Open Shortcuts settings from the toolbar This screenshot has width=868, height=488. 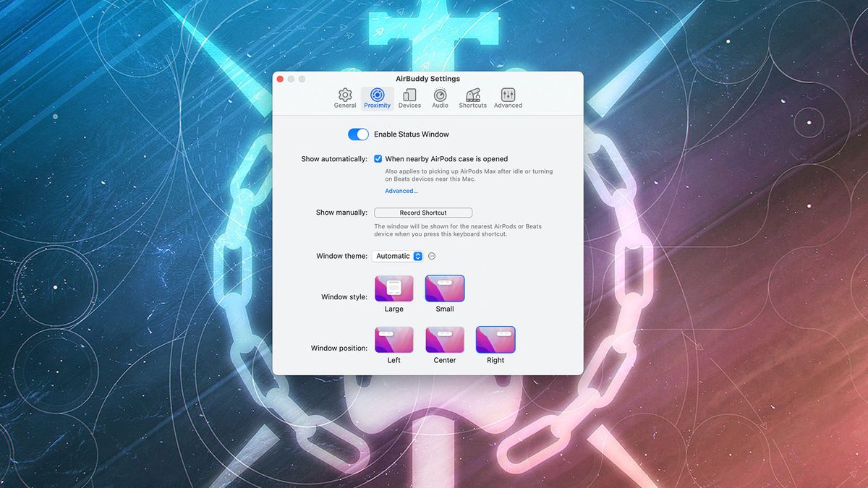click(472, 96)
